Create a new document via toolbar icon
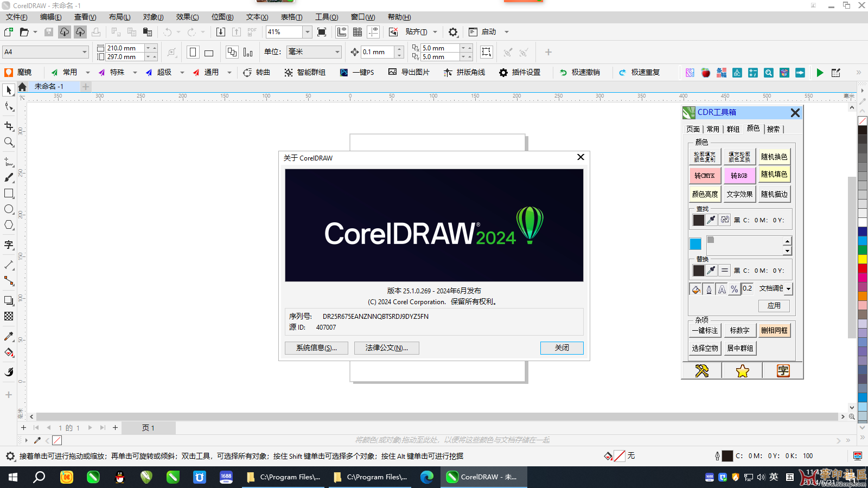The height and width of the screenshot is (488, 868). (x=9, y=32)
